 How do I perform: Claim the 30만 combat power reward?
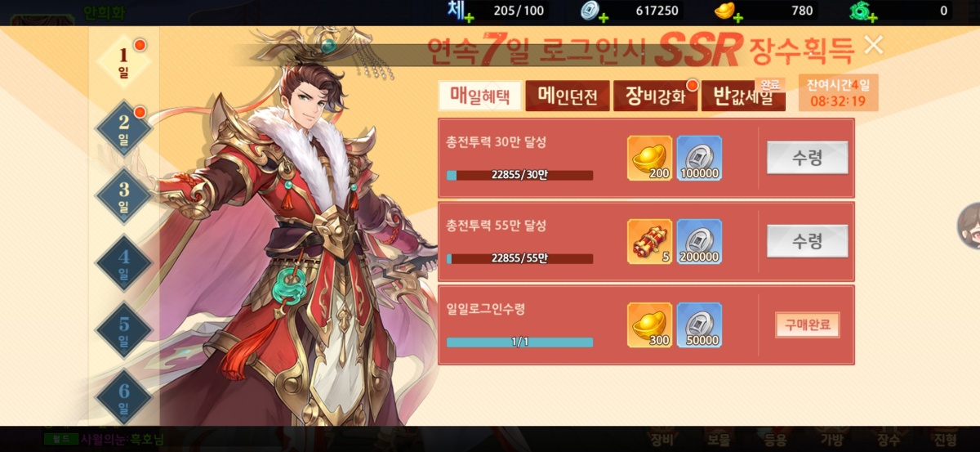[807, 158]
